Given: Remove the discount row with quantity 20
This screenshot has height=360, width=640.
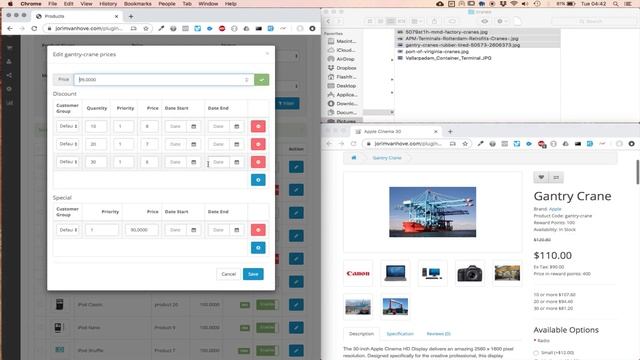Looking at the screenshot, I should point(258,144).
